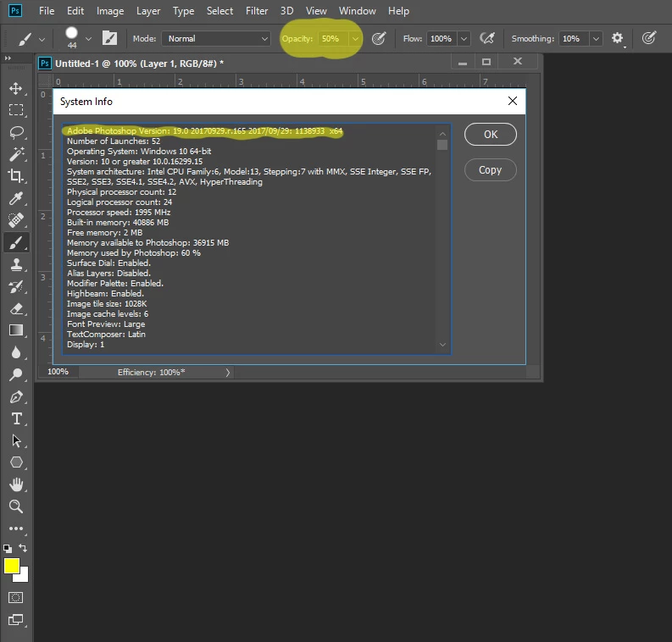Select the Lasso tool
672x642 pixels.
click(x=16, y=132)
